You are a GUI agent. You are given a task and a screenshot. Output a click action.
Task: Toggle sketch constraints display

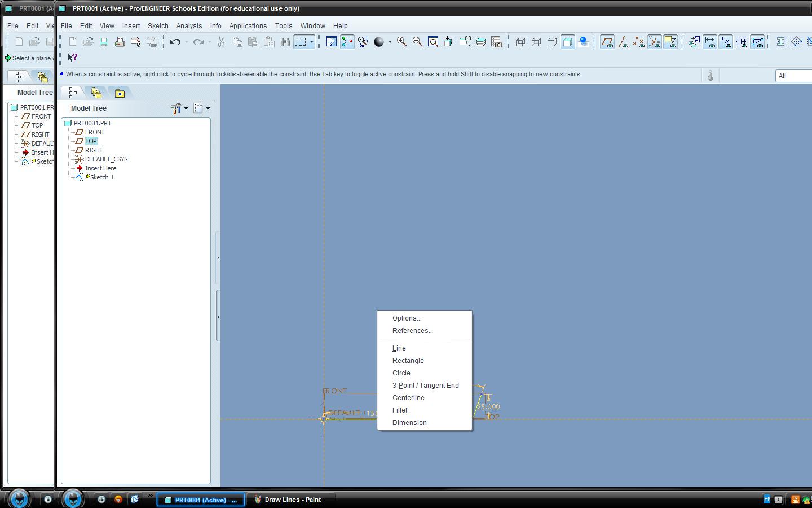tap(726, 42)
